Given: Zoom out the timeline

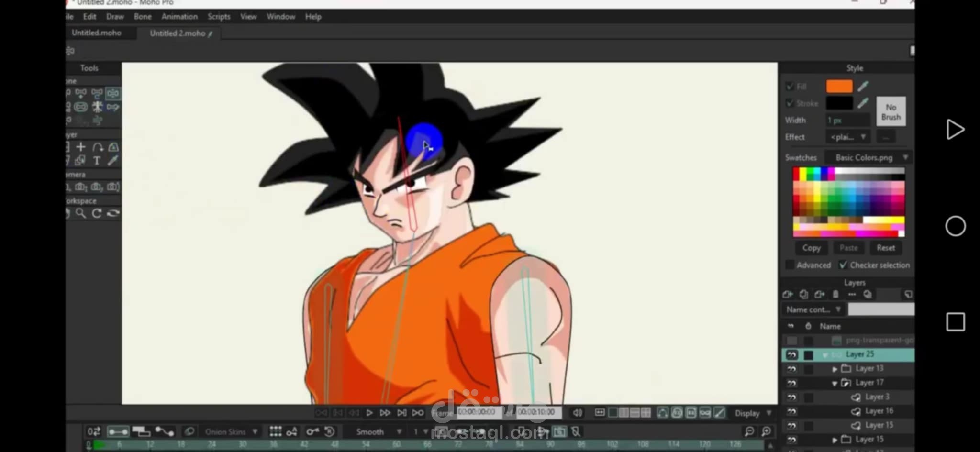Looking at the screenshot, I should click(749, 432).
